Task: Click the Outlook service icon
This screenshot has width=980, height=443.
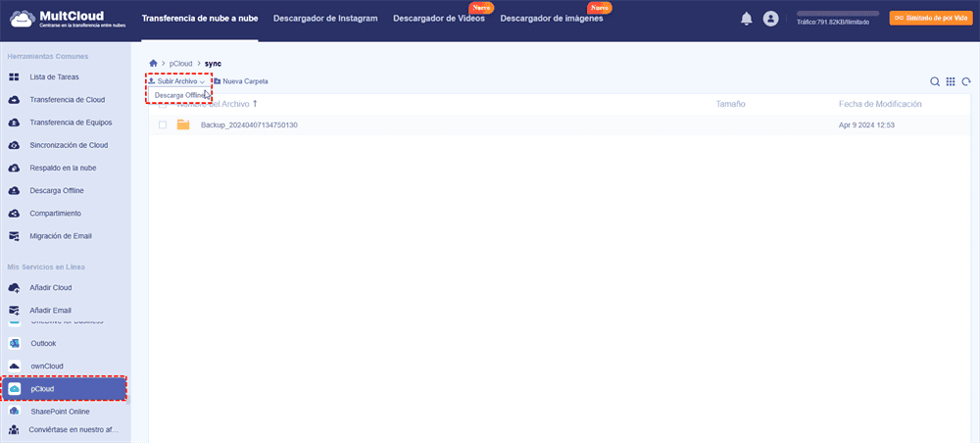Action: click(x=15, y=343)
